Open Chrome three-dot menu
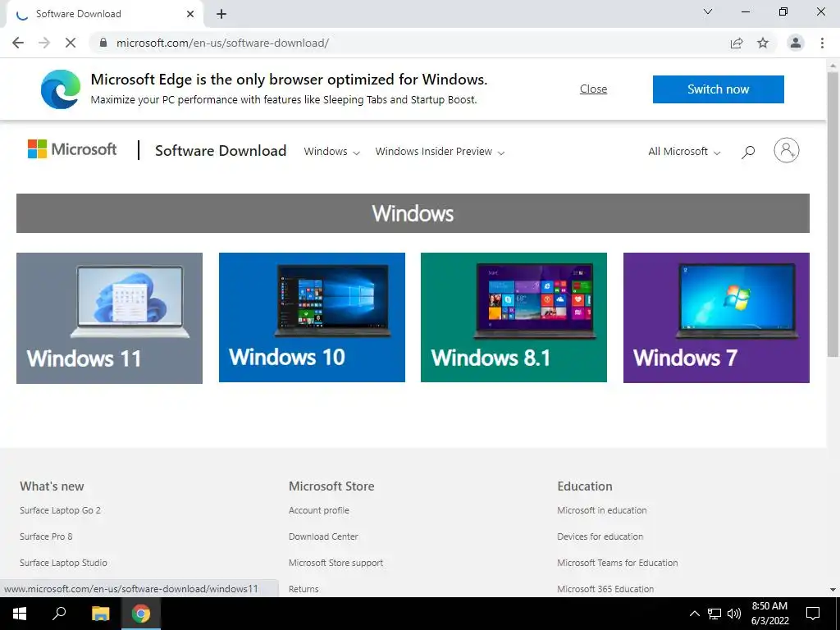The width and height of the screenshot is (840, 630). coord(822,43)
